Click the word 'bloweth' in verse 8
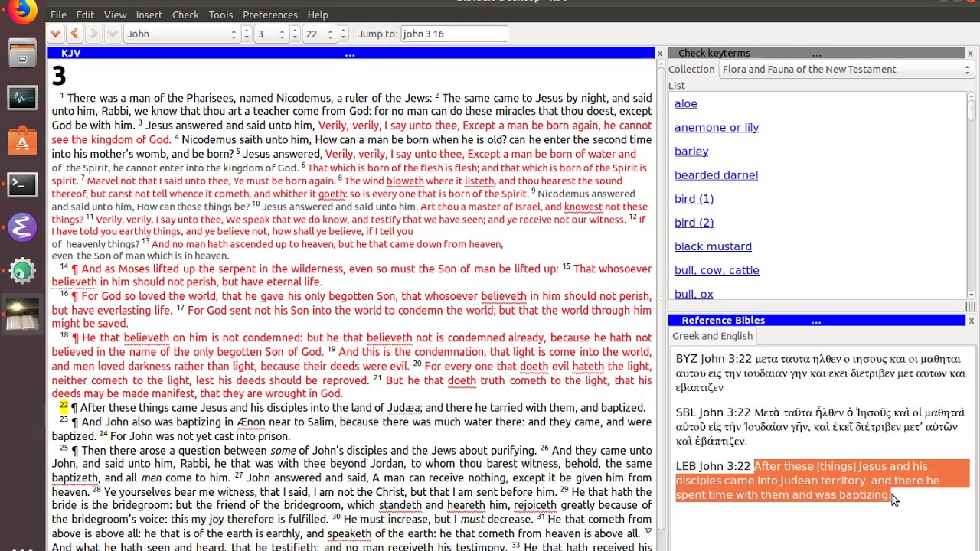 (x=405, y=181)
